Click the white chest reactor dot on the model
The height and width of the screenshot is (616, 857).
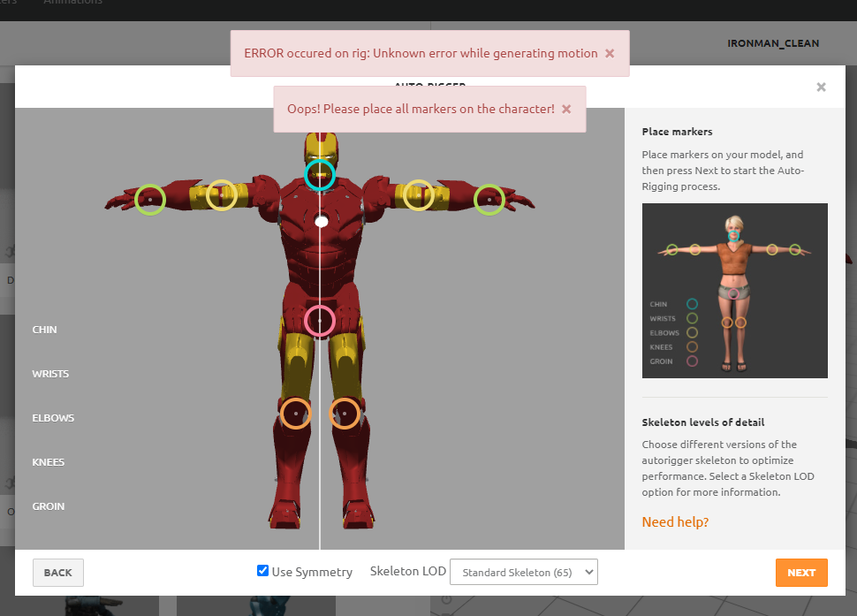point(322,221)
